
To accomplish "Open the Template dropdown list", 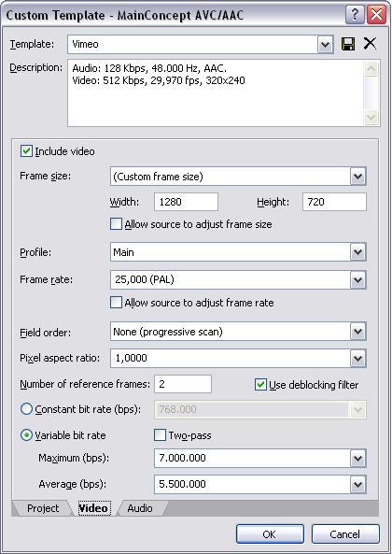I will pos(325,45).
